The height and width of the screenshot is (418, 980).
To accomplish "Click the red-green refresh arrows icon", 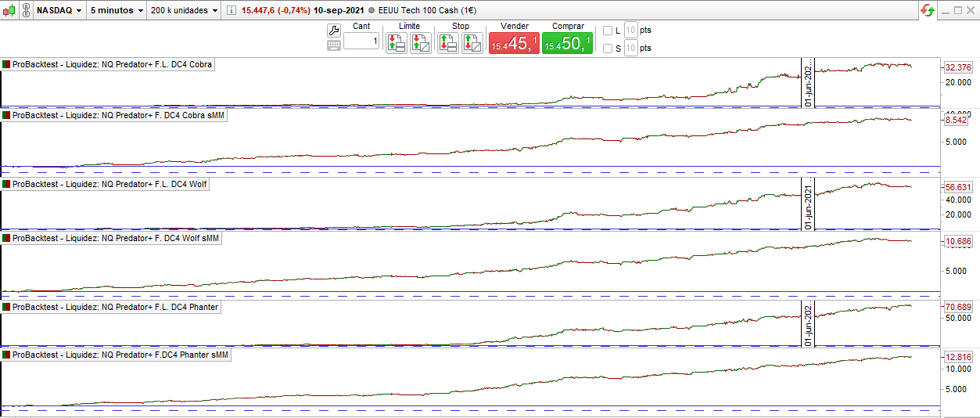I will [928, 10].
